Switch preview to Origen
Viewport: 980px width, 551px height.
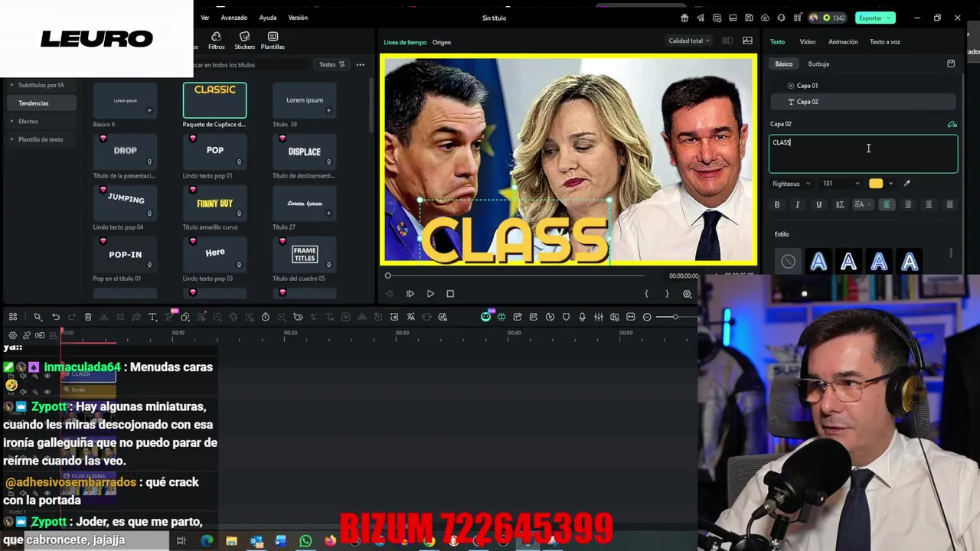tap(442, 42)
